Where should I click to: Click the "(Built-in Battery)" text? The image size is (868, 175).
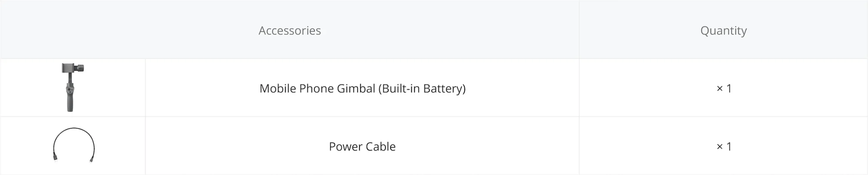pos(422,89)
